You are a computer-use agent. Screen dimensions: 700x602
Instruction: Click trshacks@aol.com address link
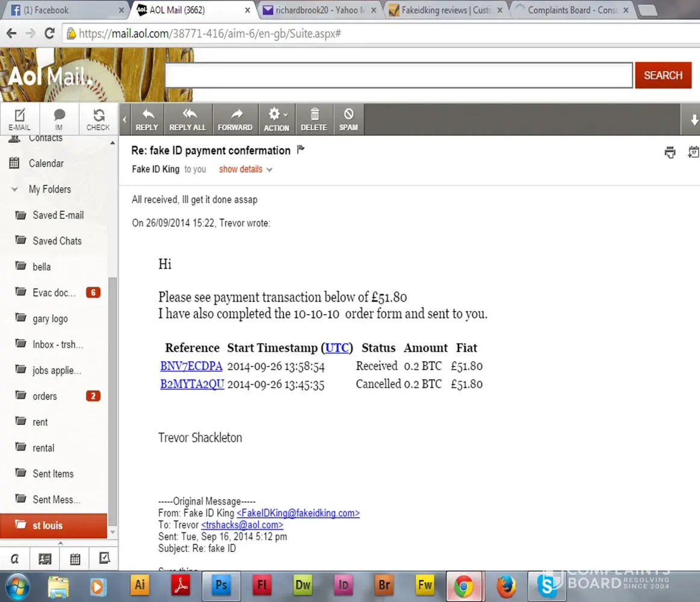[x=242, y=525]
